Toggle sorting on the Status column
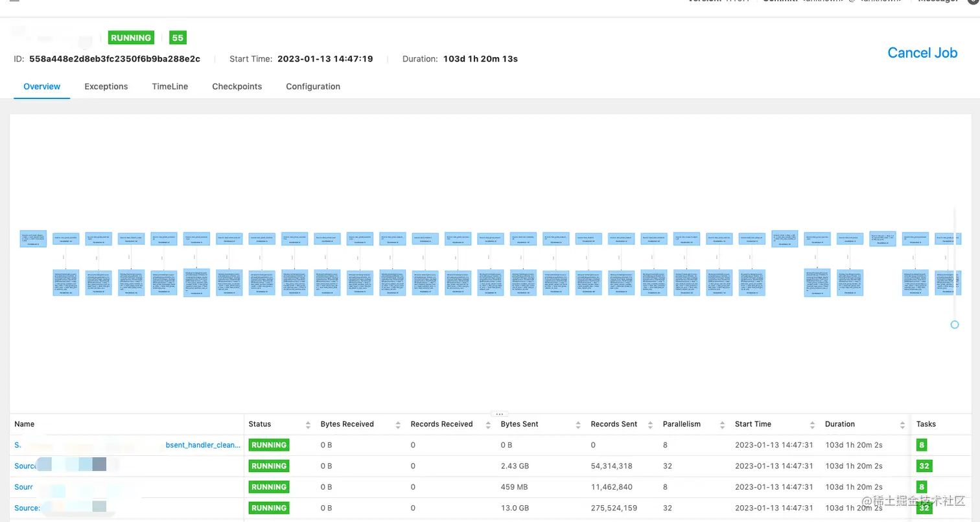The height and width of the screenshot is (522, 980). coord(309,424)
